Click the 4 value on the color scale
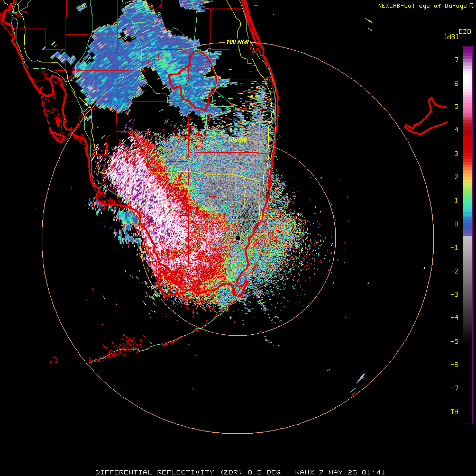Viewport: 476px width, 476px height. (x=456, y=130)
